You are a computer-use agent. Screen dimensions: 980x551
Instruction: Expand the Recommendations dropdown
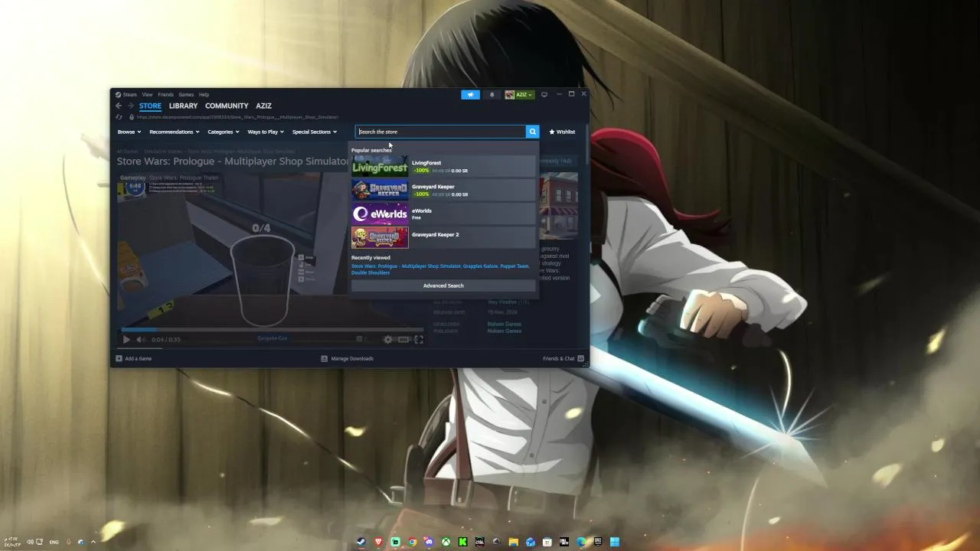[175, 132]
